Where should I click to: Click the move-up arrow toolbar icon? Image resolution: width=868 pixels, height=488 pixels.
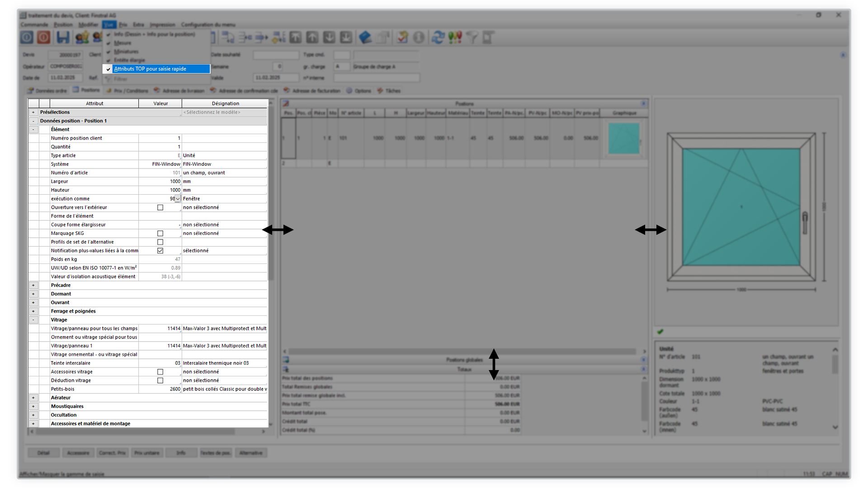tap(312, 37)
